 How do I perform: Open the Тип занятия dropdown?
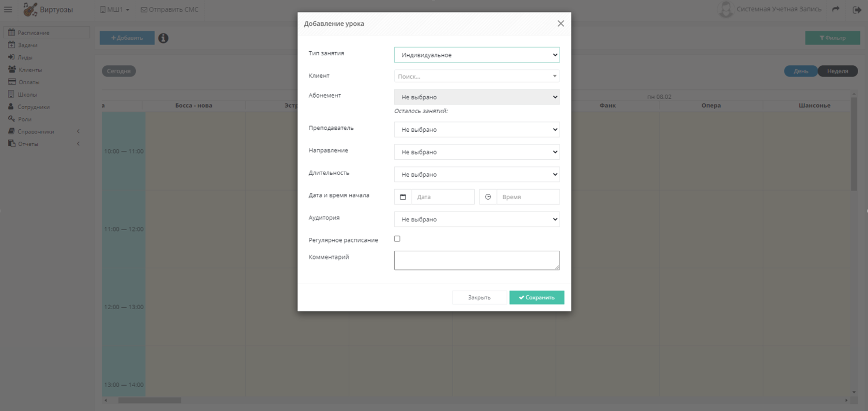[477, 55]
